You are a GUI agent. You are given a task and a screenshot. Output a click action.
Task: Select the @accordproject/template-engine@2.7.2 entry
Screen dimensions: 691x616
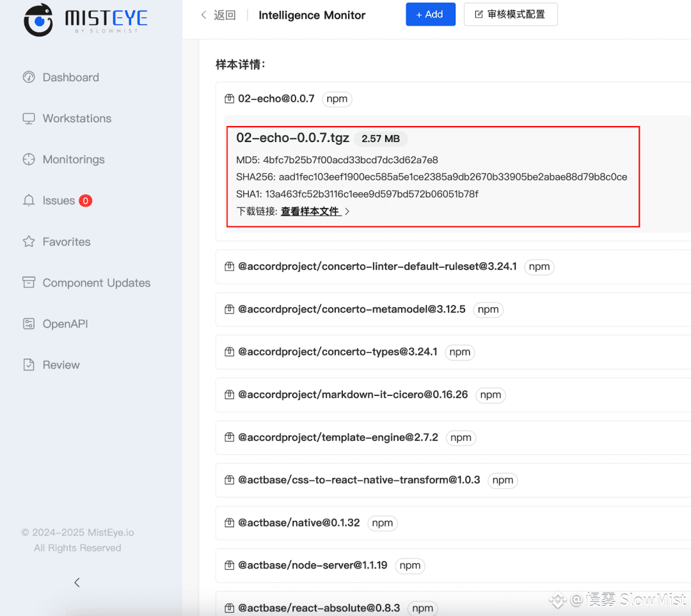coord(339,437)
